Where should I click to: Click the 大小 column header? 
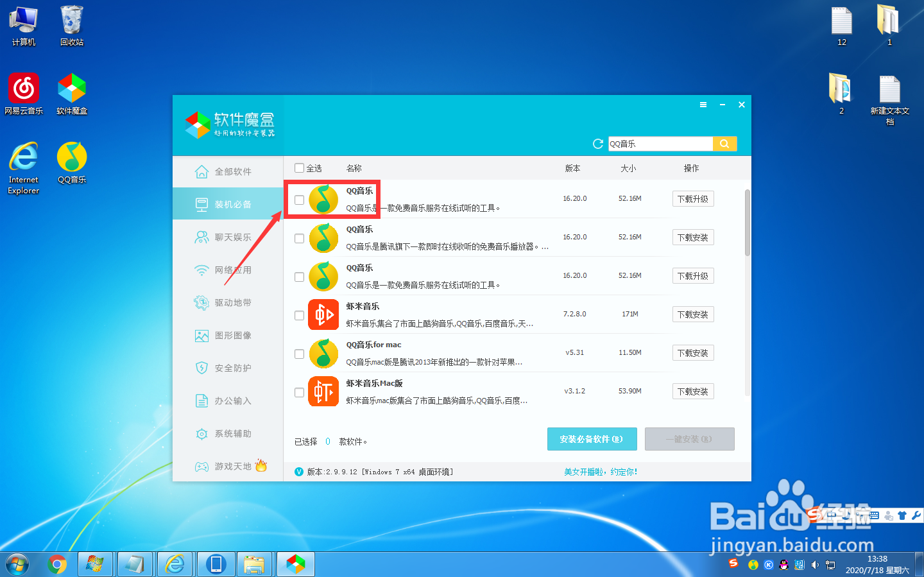click(628, 168)
